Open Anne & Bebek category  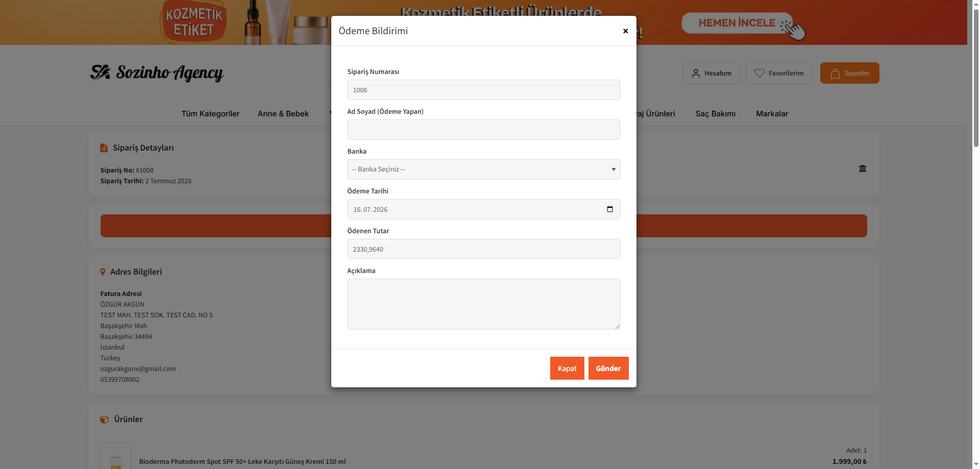[x=283, y=114]
